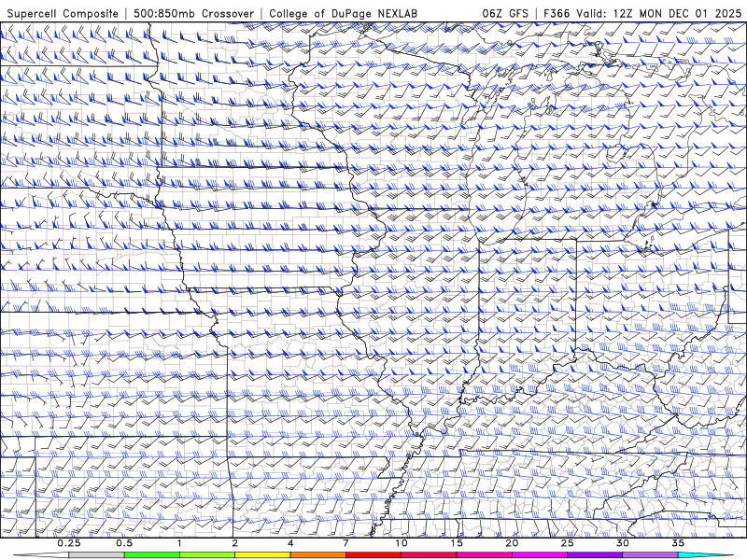The height and width of the screenshot is (560, 747).
Task: Click the bright green legend segment between 0.5 and 1
Action: [x=152, y=555]
